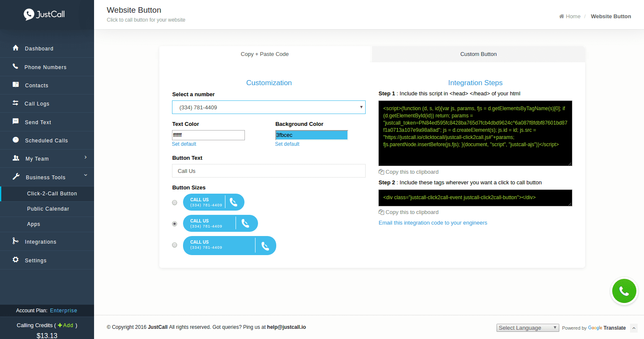Click the Scheduled Calls clock icon
The image size is (644, 339).
click(16, 139)
